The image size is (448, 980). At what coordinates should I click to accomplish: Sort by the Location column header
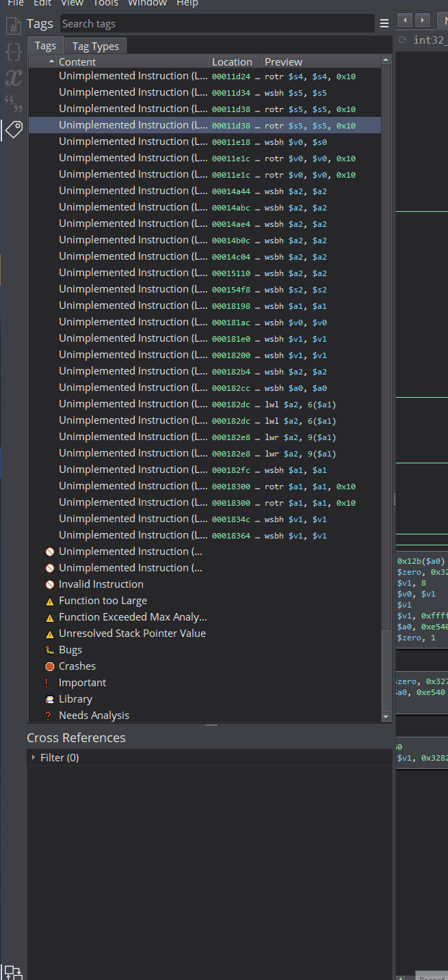pyautogui.click(x=233, y=62)
